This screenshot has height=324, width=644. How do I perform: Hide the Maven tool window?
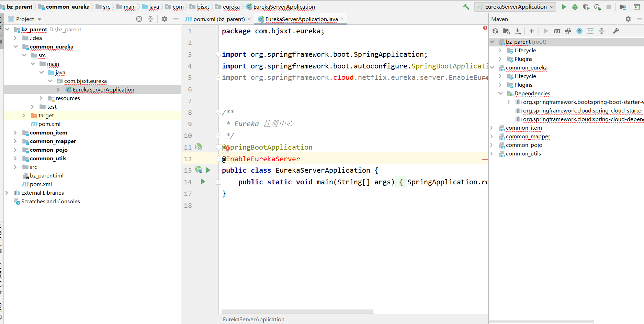point(639,19)
